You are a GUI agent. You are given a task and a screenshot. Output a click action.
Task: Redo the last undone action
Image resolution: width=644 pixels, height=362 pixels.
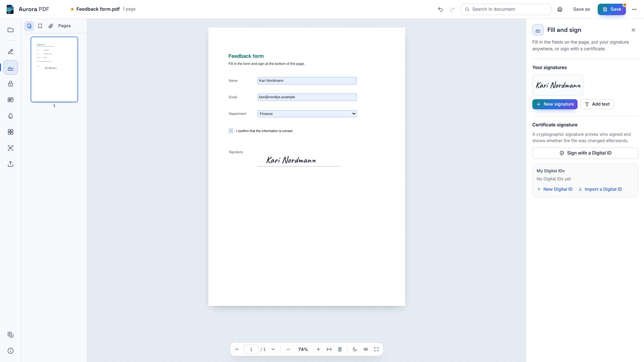(x=452, y=9)
